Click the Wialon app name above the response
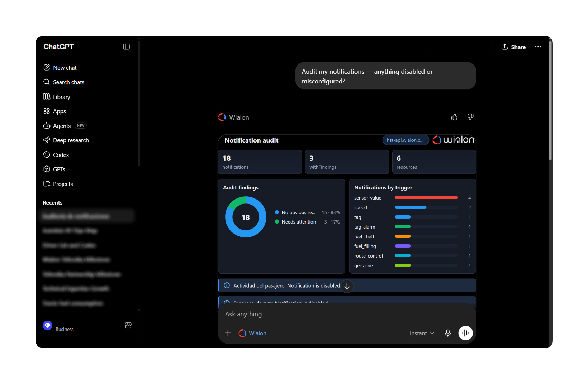This screenshot has height=384, width=588. coord(239,117)
